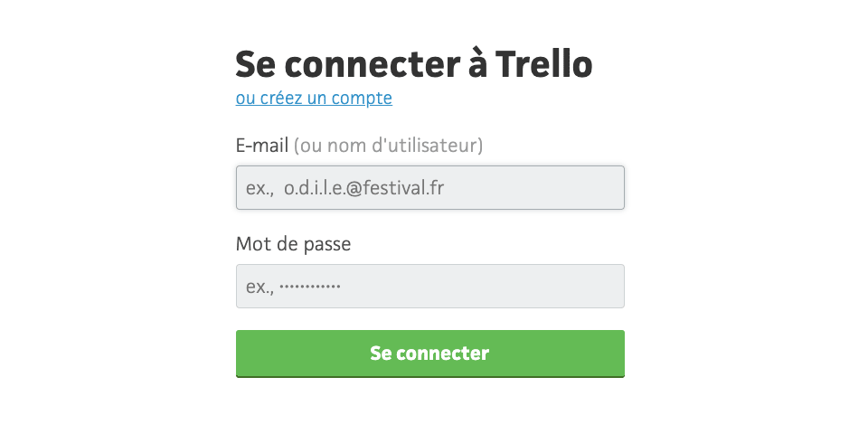Focus the Mot de passe input field
Screen dimensions: 868x434
430,287
